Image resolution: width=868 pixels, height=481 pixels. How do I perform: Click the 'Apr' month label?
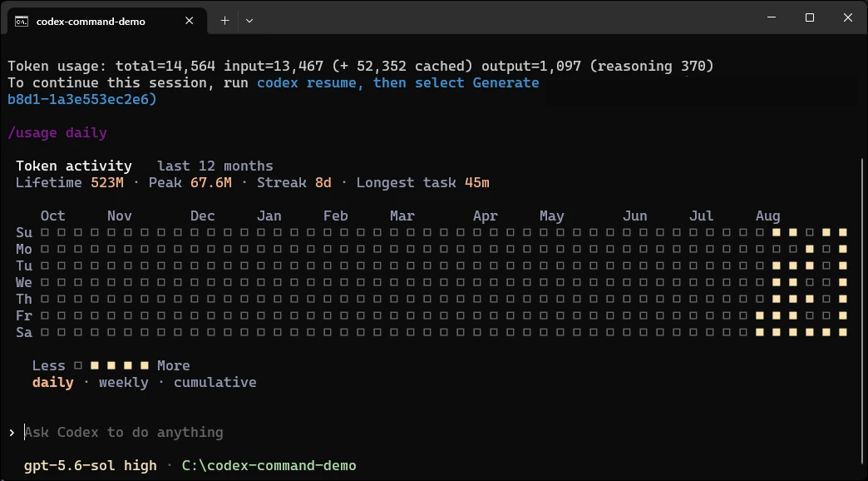click(486, 216)
